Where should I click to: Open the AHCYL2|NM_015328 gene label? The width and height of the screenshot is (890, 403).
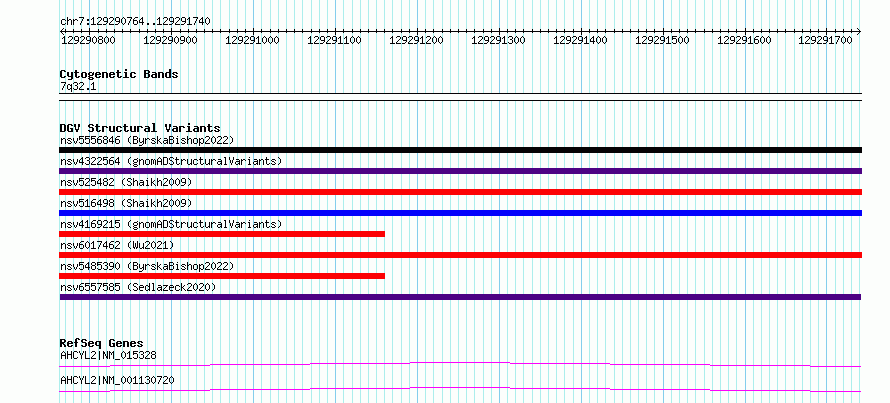pyautogui.click(x=108, y=356)
